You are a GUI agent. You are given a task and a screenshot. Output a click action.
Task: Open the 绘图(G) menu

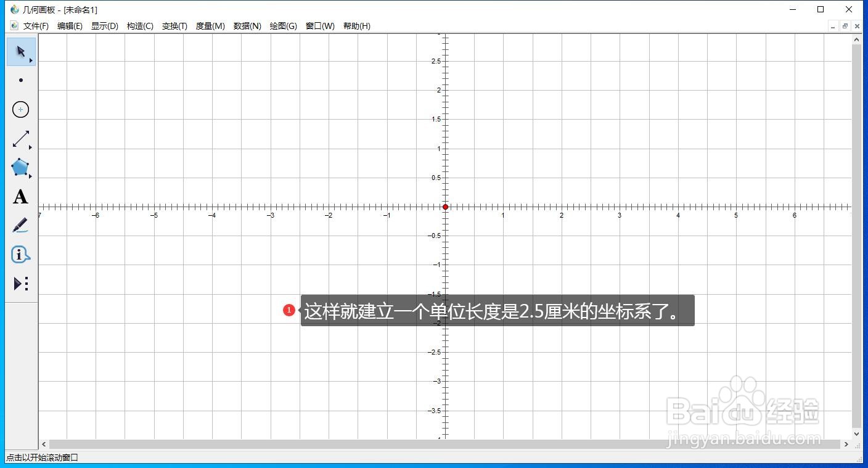pyautogui.click(x=283, y=26)
